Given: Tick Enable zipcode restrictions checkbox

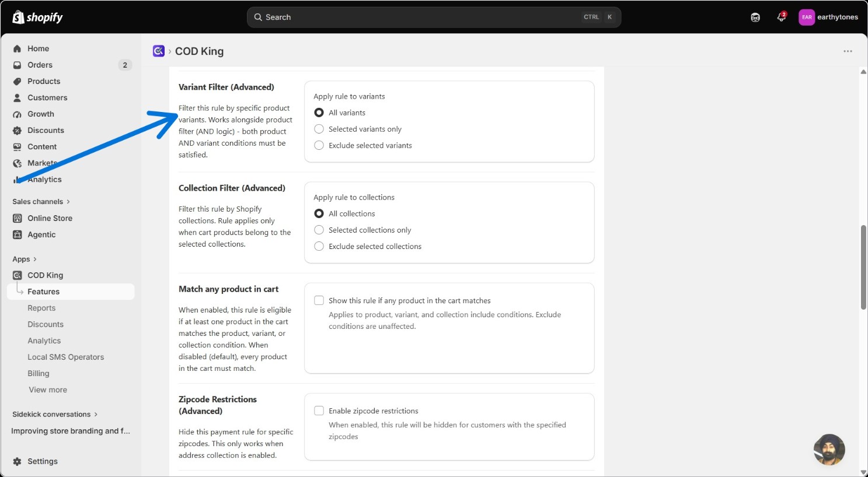Looking at the screenshot, I should tap(319, 411).
